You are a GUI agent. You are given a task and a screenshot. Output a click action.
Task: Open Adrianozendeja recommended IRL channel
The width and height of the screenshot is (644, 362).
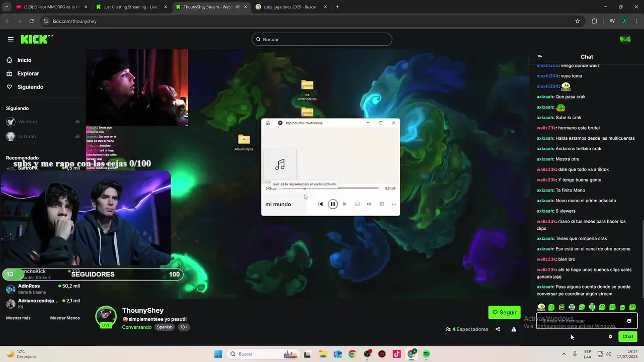(43, 304)
